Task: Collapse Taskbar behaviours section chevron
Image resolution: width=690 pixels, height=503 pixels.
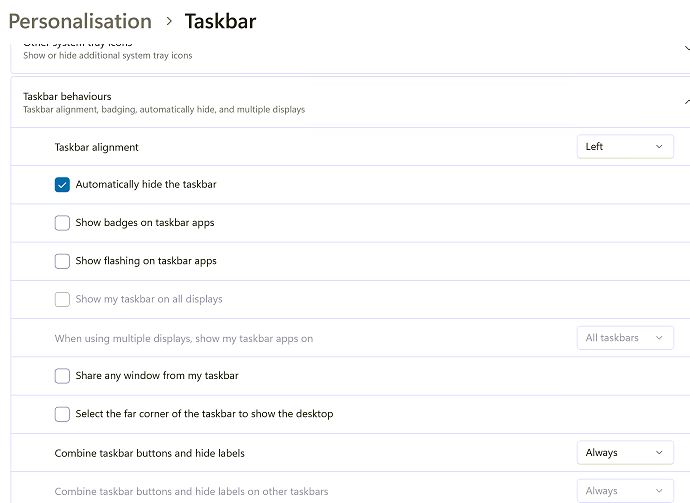Action: 686,102
